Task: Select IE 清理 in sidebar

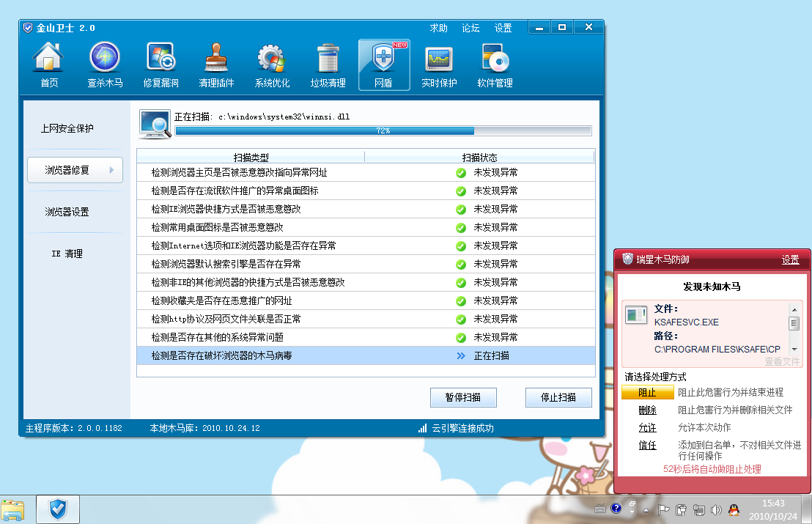Action: click(67, 254)
